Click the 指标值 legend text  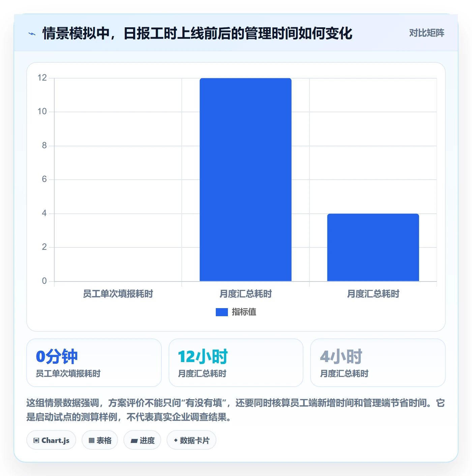pos(244,312)
